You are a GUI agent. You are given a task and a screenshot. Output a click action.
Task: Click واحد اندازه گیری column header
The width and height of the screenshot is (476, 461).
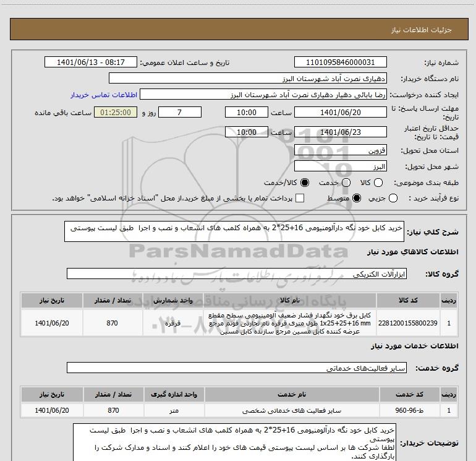174,394
